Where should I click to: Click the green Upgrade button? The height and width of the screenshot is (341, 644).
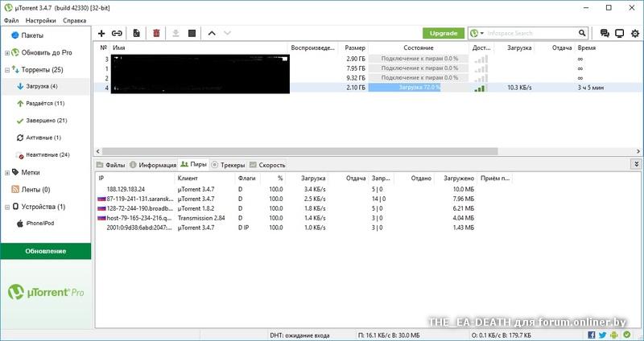(x=444, y=33)
